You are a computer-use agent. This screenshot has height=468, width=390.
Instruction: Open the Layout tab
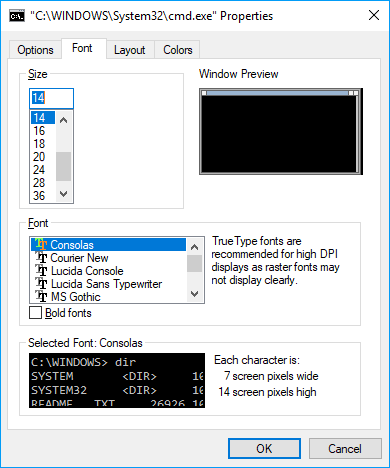130,50
